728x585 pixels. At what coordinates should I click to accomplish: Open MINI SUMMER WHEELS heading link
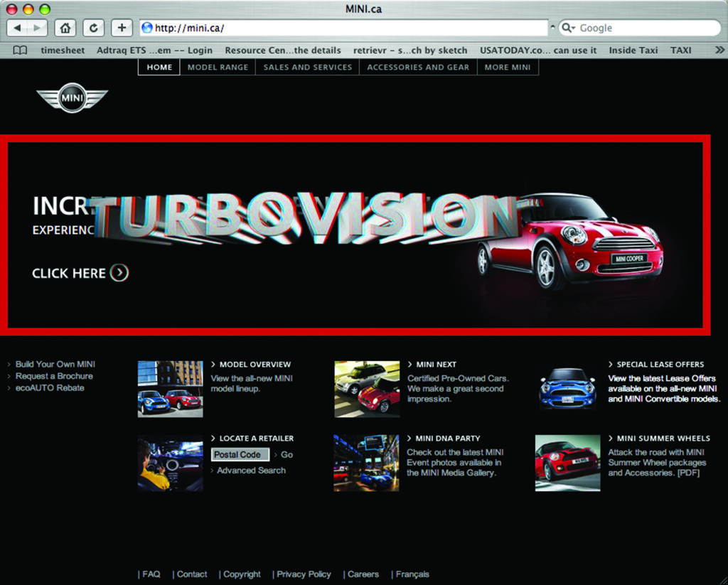[x=663, y=439]
